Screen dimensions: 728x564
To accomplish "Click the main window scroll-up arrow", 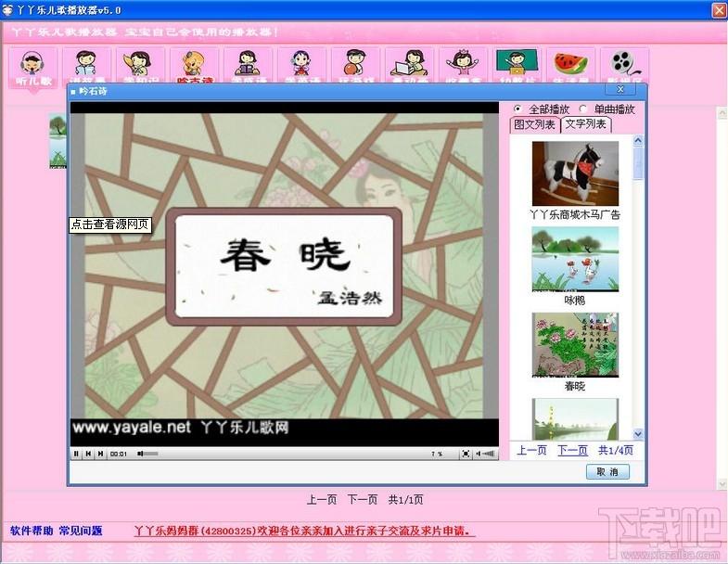I will 722,112.
